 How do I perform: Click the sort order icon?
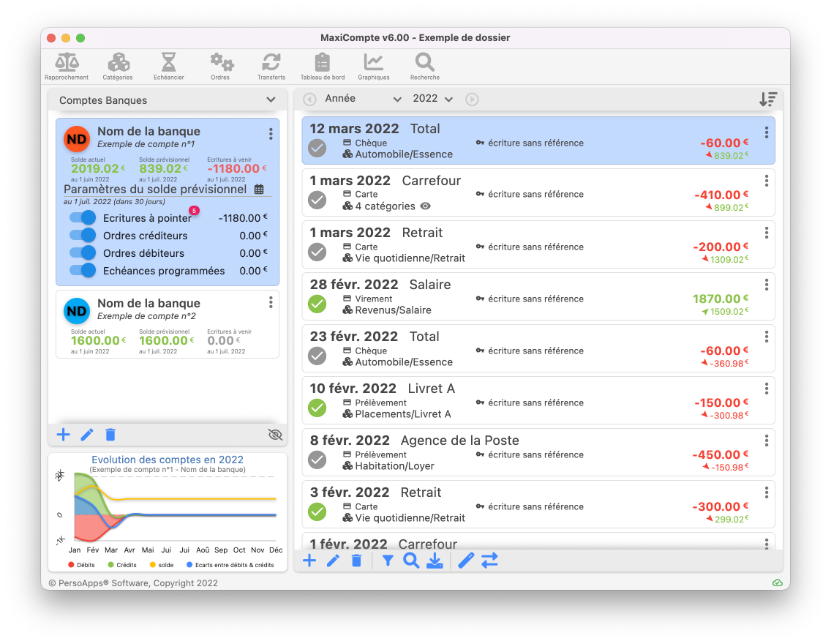[768, 99]
